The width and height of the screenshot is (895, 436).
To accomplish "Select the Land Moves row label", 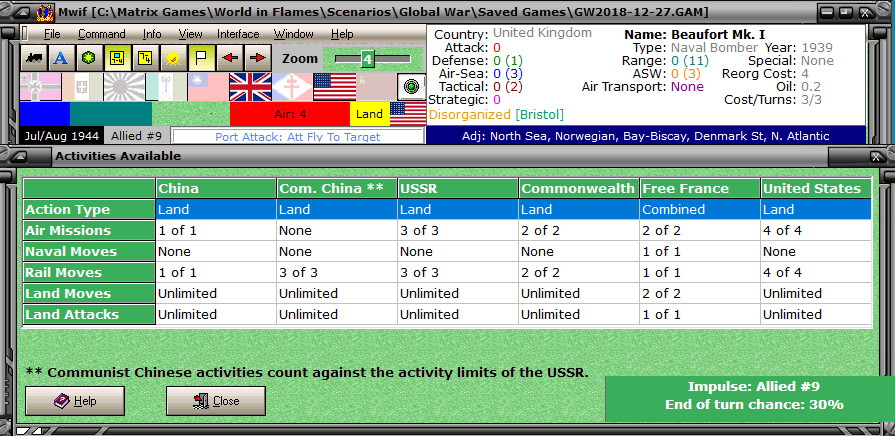I will [x=89, y=294].
